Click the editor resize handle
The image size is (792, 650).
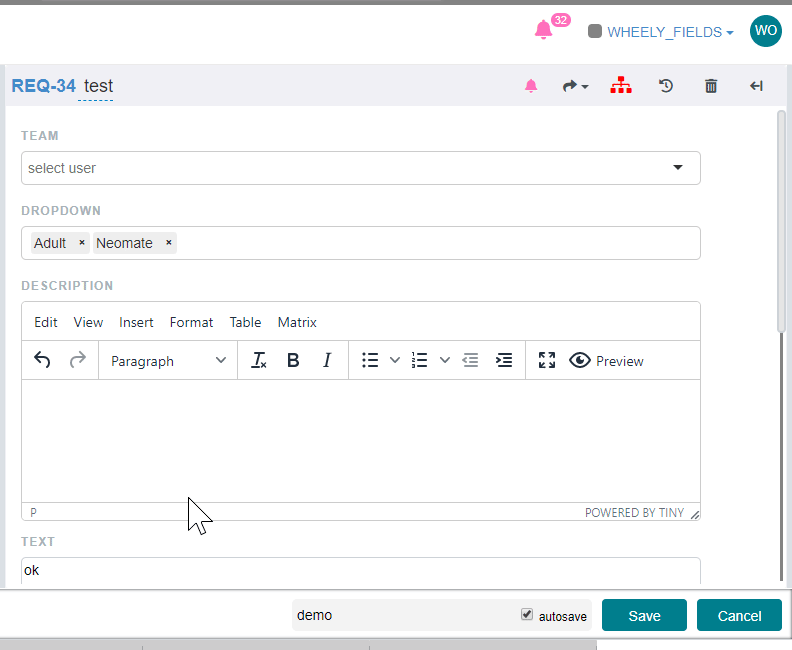[x=695, y=514]
